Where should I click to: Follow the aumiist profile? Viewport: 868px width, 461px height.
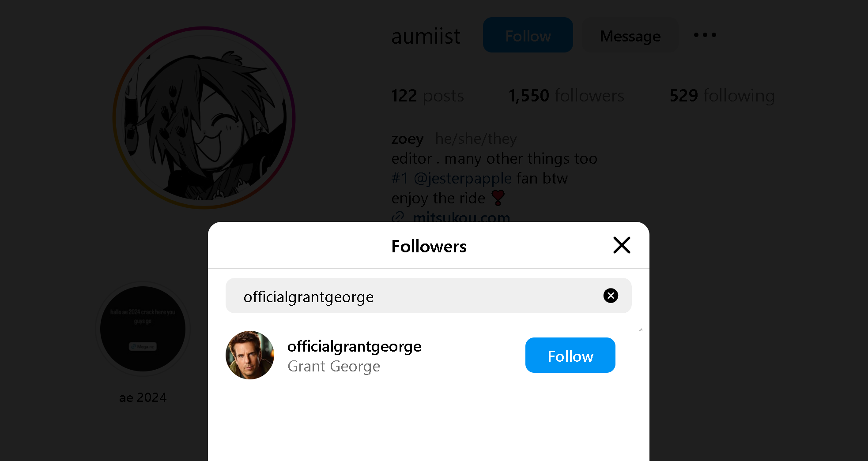tap(528, 35)
